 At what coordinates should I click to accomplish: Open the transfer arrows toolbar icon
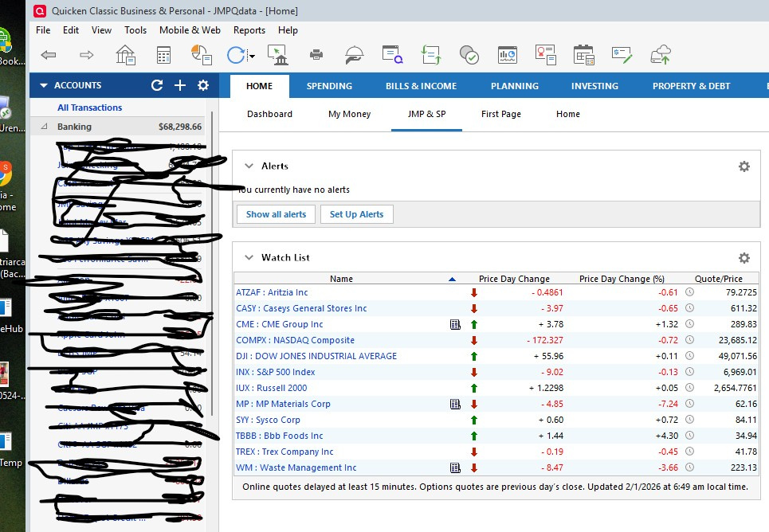pyautogui.click(x=431, y=54)
